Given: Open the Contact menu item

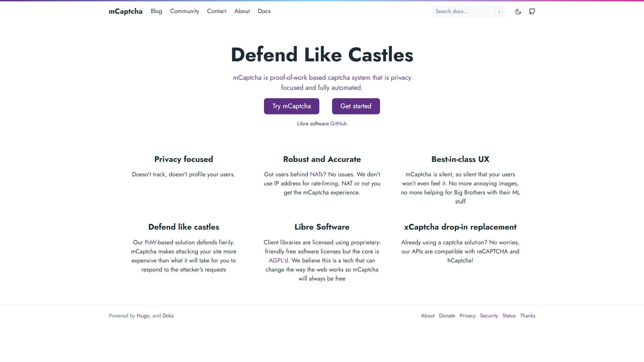Looking at the screenshot, I should point(217,11).
